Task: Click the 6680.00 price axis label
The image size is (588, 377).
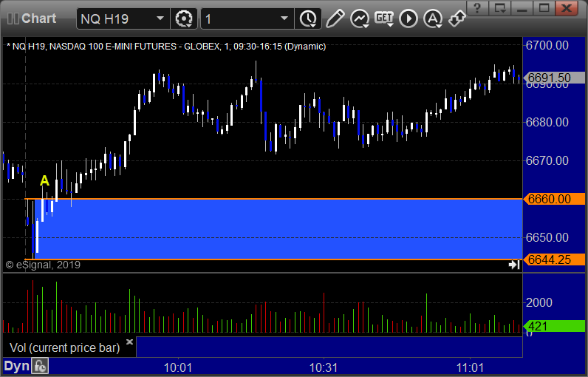Action: click(x=547, y=122)
